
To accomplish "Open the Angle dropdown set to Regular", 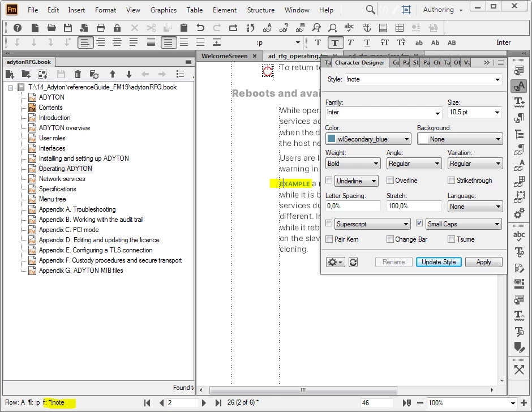I will pyautogui.click(x=414, y=164).
